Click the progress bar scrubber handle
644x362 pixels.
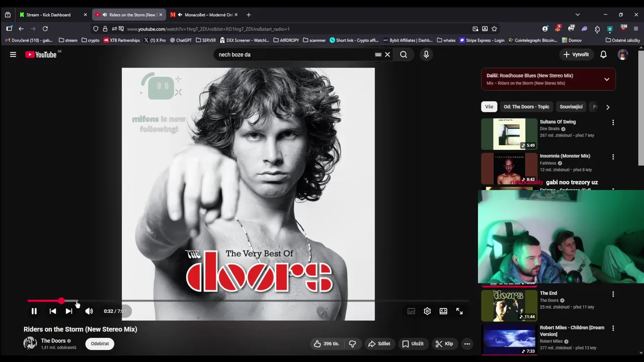pos(61,301)
